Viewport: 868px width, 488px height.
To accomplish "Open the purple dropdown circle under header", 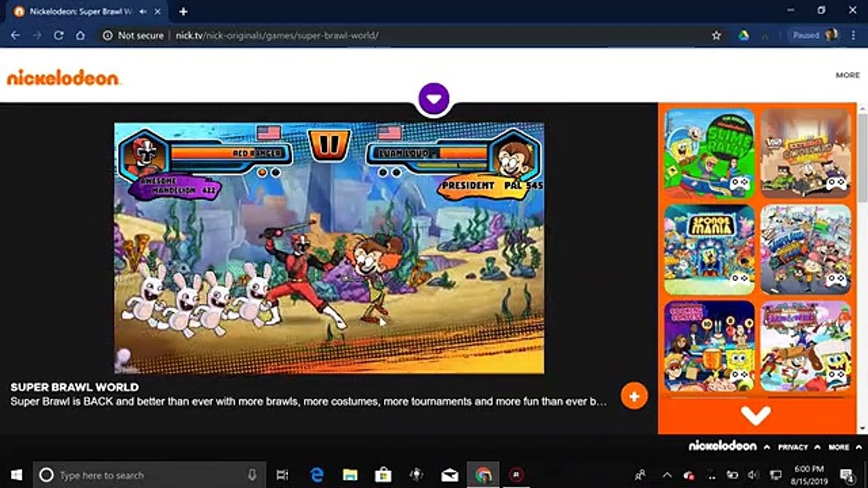I will [x=434, y=99].
